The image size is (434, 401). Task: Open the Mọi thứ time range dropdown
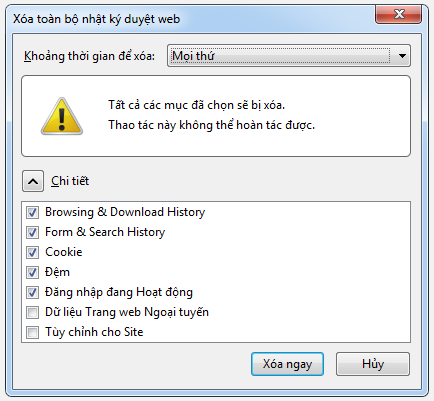point(289,56)
